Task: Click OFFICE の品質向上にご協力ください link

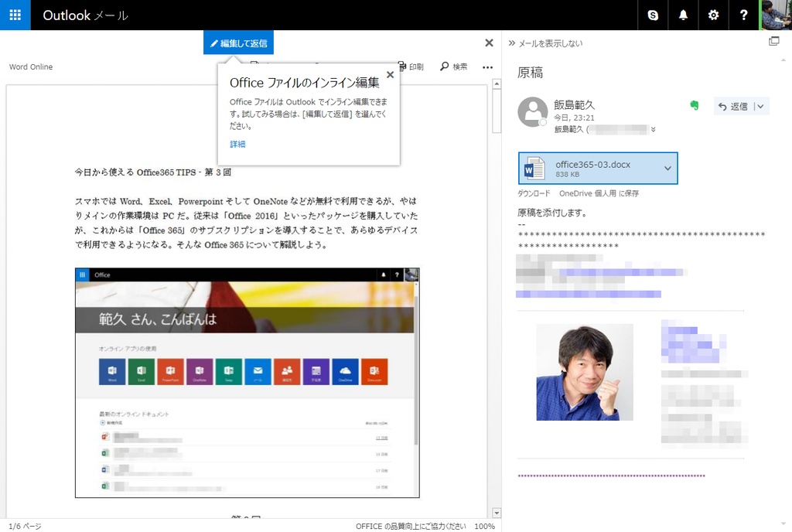Action: click(x=411, y=526)
